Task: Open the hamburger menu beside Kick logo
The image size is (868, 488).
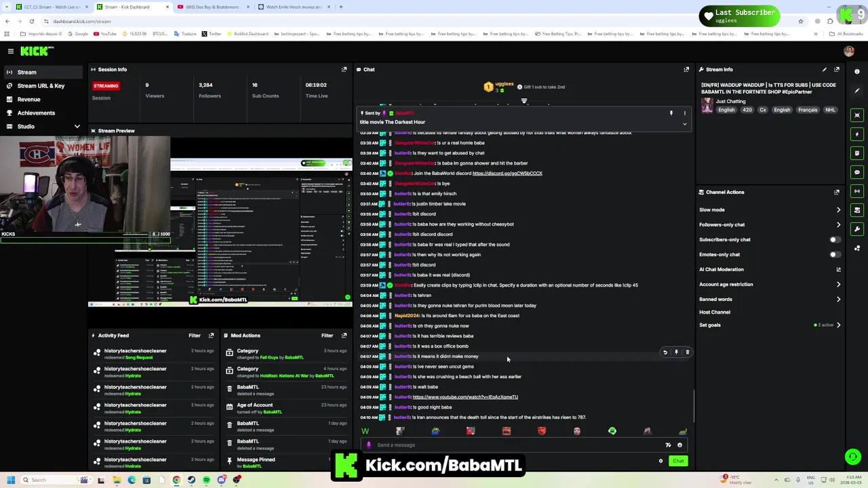Action: click(11, 51)
